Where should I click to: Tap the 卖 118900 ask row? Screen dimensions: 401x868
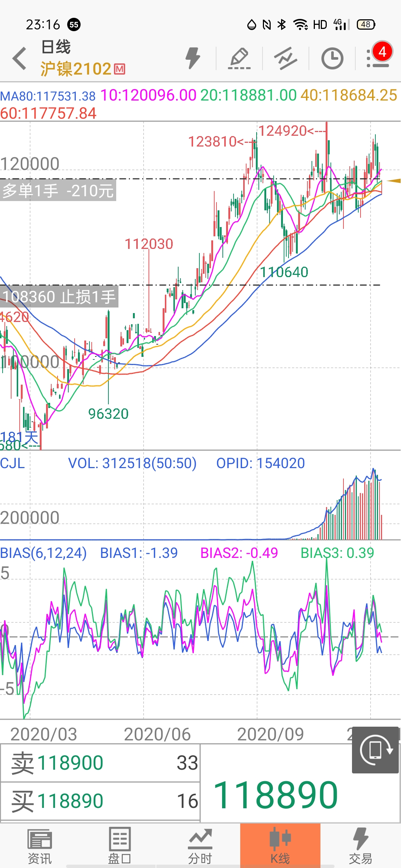tap(100, 763)
